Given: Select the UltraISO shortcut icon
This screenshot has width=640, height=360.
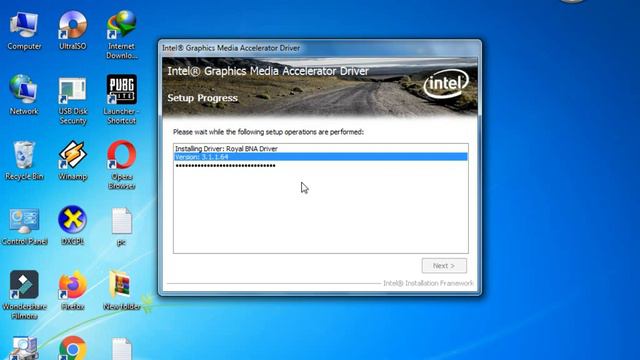Looking at the screenshot, I should 73,31.
